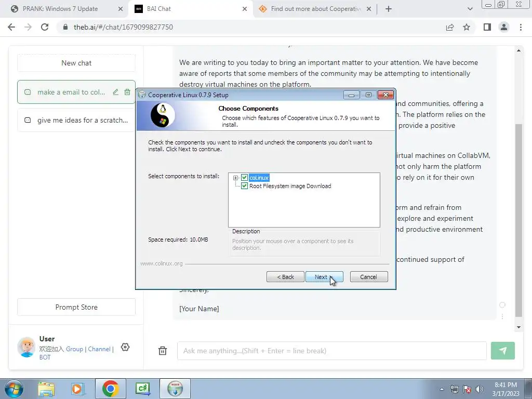The image size is (532, 399).
Task: Open the Chrome profile icon
Action: point(504,27)
